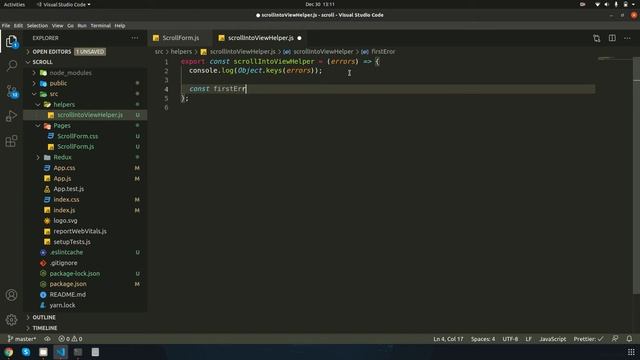Click the master branch indicator
Image resolution: width=640 pixels, height=360 pixels.
pyautogui.click(x=22, y=339)
